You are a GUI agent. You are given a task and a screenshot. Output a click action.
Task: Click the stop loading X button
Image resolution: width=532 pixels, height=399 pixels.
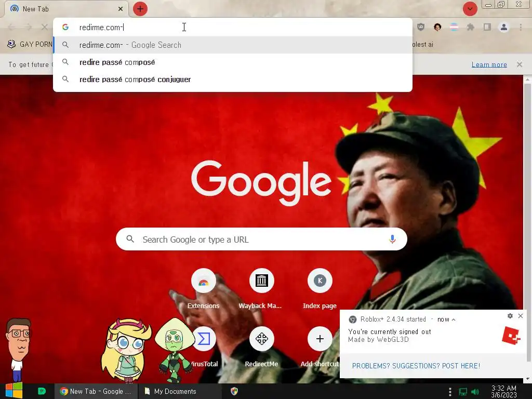pyautogui.click(x=45, y=27)
